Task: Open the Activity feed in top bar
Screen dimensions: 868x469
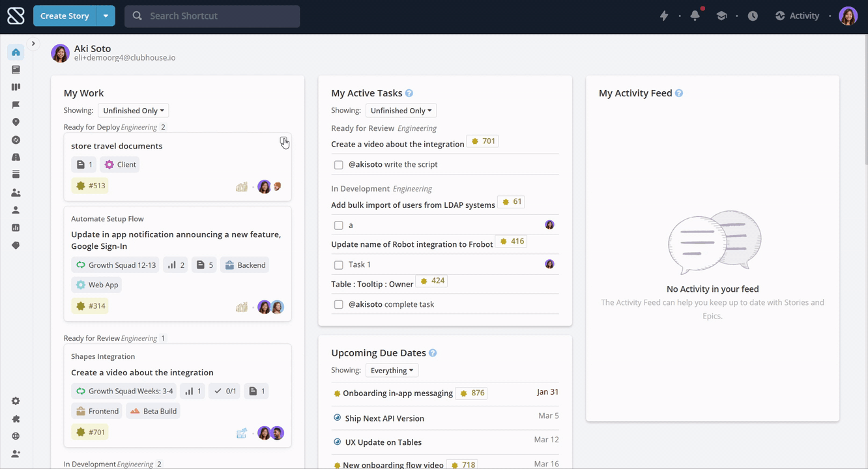Action: point(797,16)
